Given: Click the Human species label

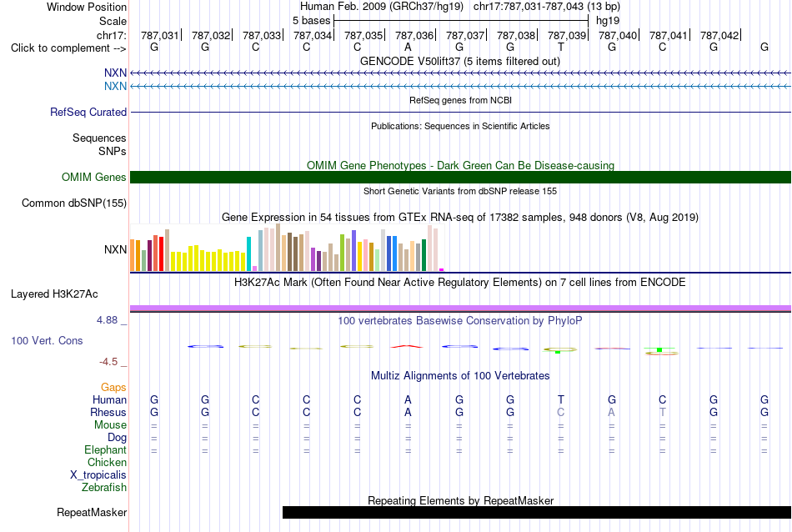Looking at the screenshot, I should point(109,399).
